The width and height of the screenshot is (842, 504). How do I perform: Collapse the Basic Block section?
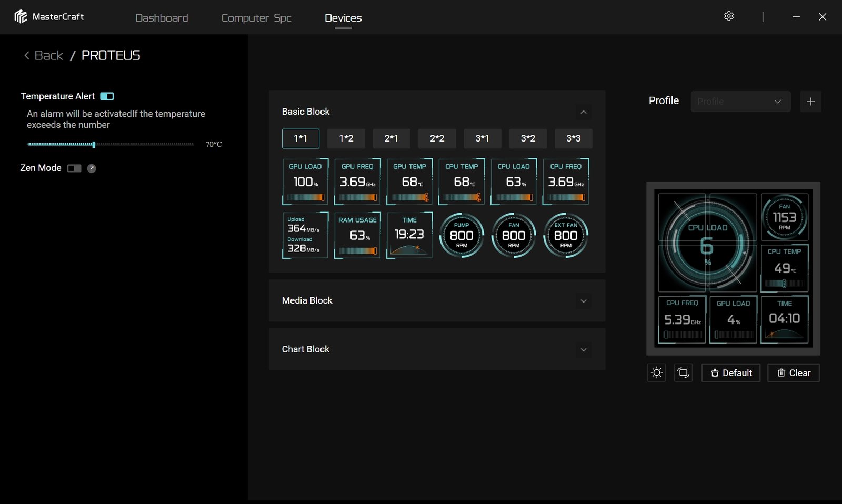(x=583, y=112)
